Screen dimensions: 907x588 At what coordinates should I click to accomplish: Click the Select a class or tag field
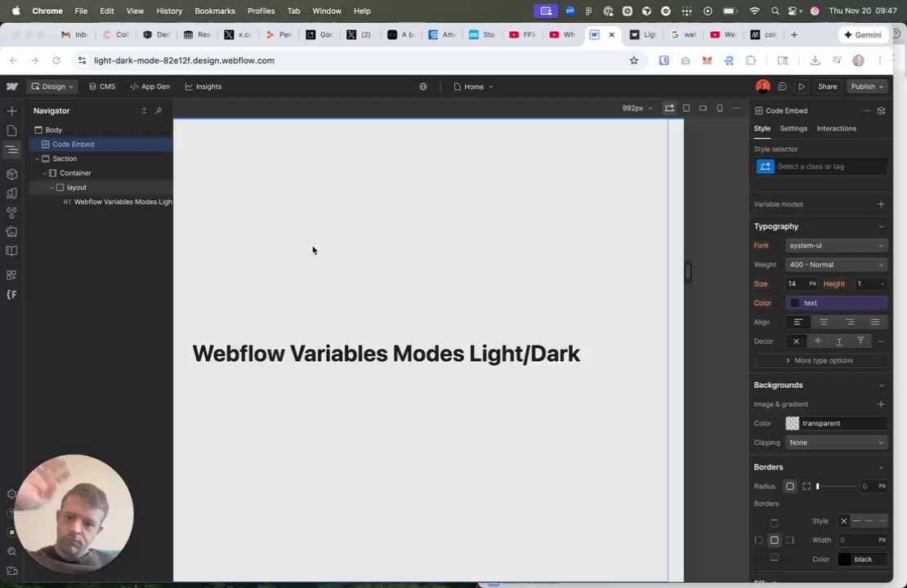(x=817, y=166)
